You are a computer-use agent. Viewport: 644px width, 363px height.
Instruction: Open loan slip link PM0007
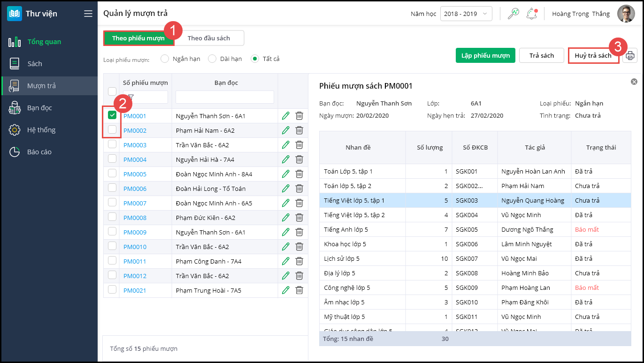[135, 203]
